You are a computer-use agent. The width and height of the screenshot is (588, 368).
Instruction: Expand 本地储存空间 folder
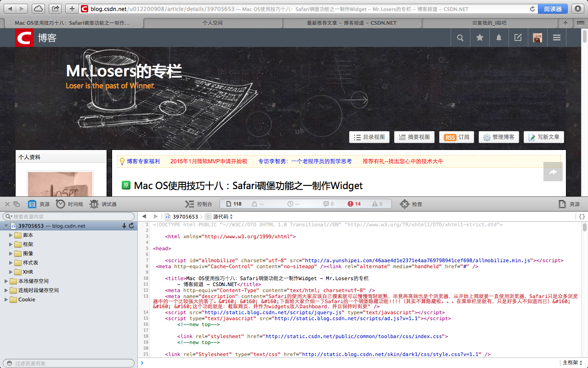point(6,281)
